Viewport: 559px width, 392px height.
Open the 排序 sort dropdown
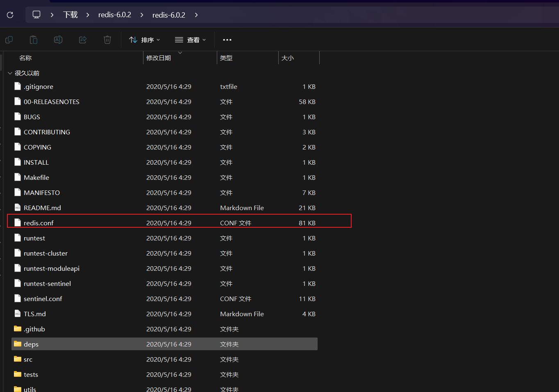144,40
